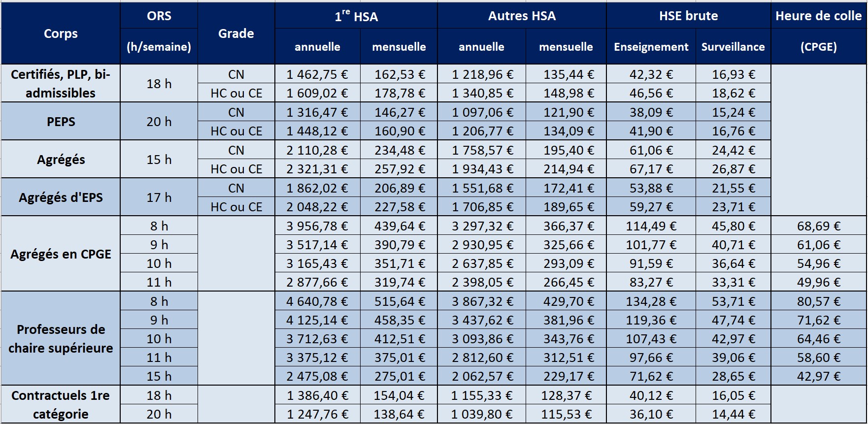Select the Grade column header
The width and height of the screenshot is (868, 424).
[236, 33]
